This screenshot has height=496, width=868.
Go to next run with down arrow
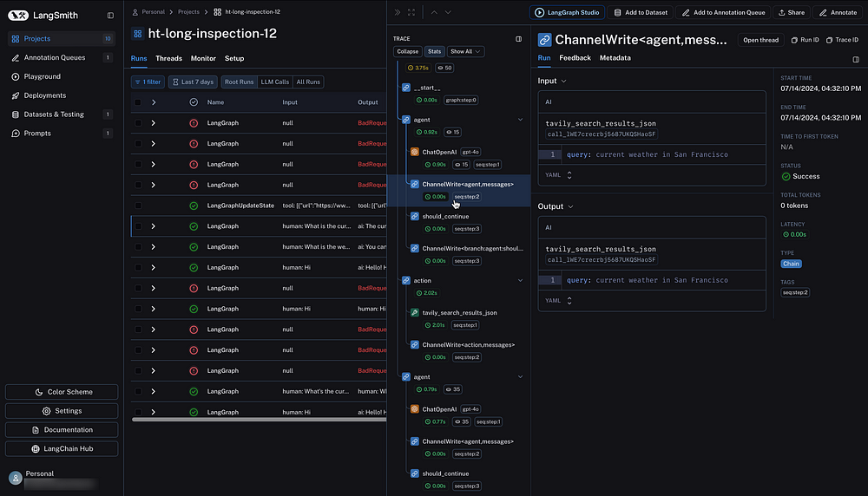click(x=448, y=12)
